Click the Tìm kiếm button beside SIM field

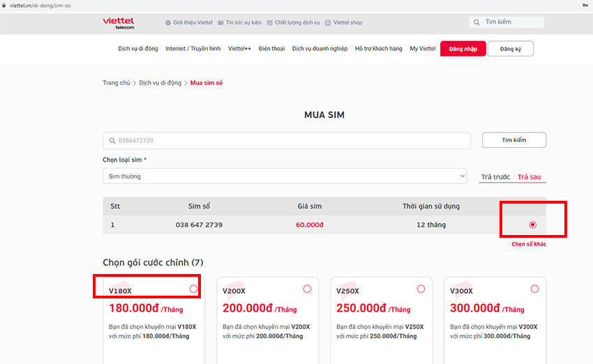(x=514, y=140)
